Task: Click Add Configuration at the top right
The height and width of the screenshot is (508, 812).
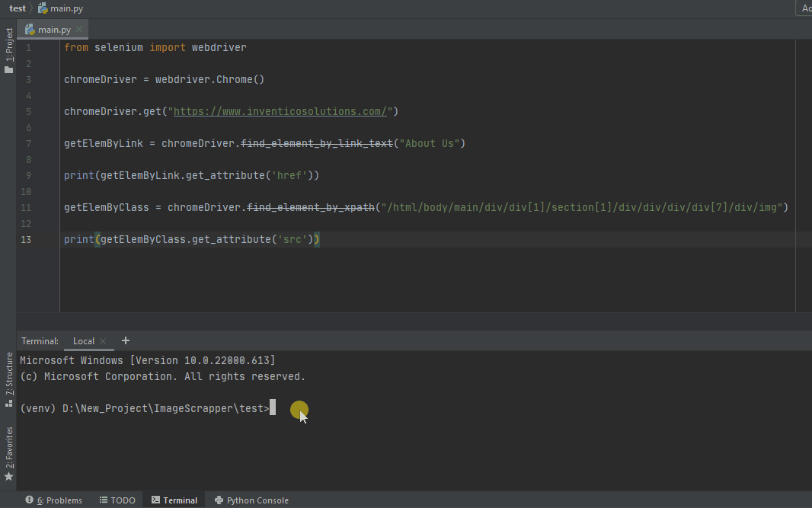Action: pos(807,8)
